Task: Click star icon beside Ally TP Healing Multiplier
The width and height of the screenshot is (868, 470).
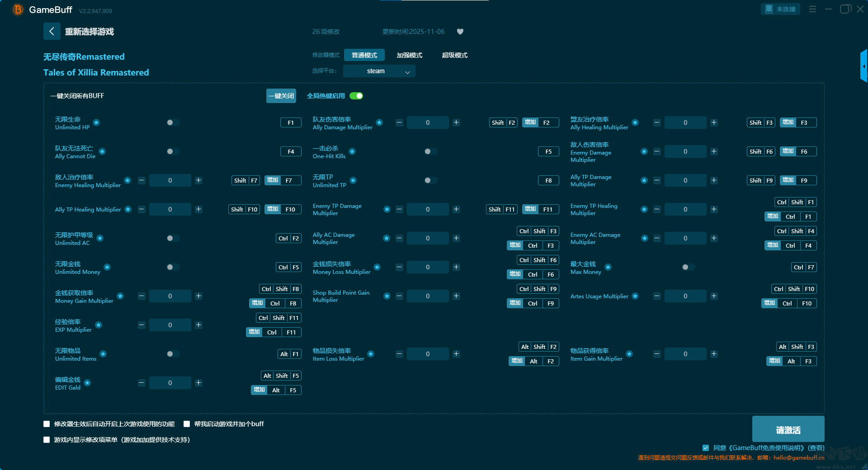Action: coord(128,209)
